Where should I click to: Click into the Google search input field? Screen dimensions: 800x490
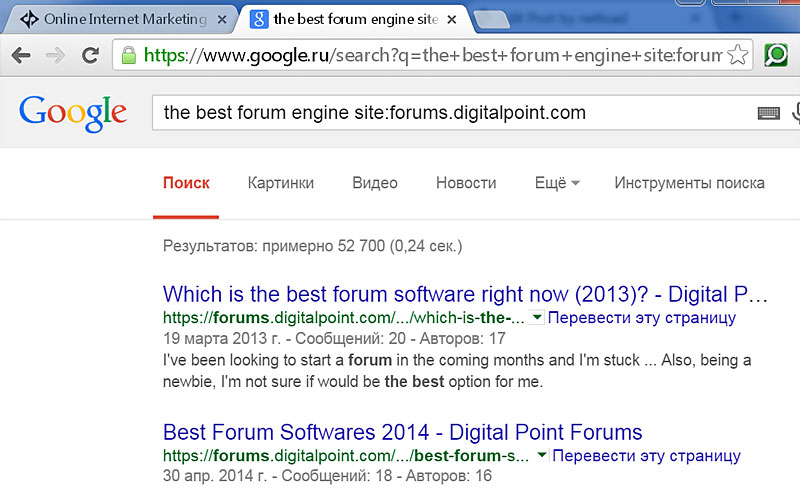pyautogui.click(x=450, y=113)
